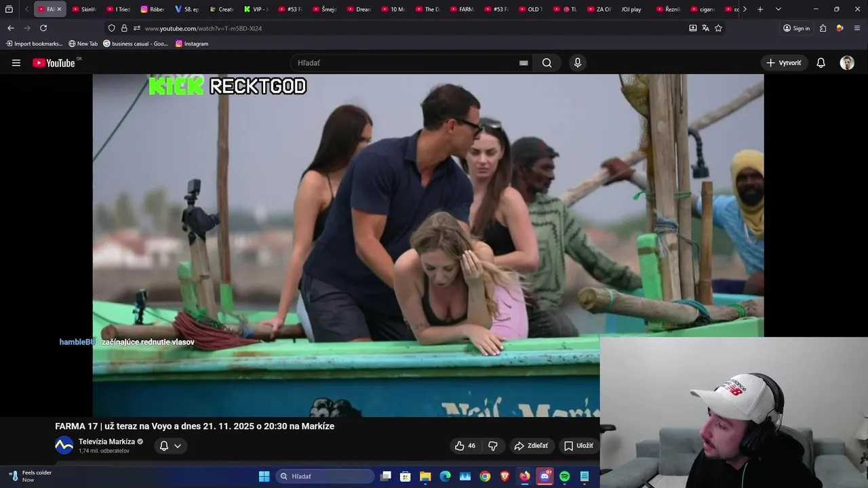This screenshot has width=868, height=488.
Task: Open the Televízia Markíza channel name
Action: tap(106, 441)
